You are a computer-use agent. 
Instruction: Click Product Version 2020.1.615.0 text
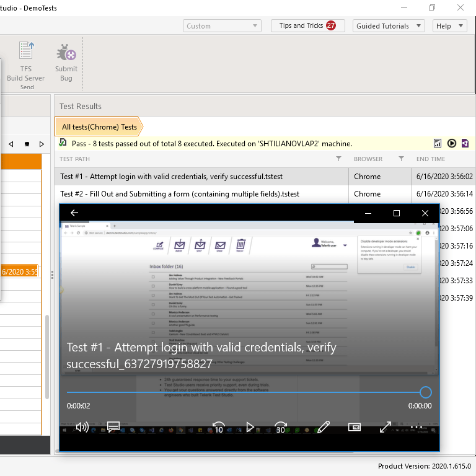point(425,466)
